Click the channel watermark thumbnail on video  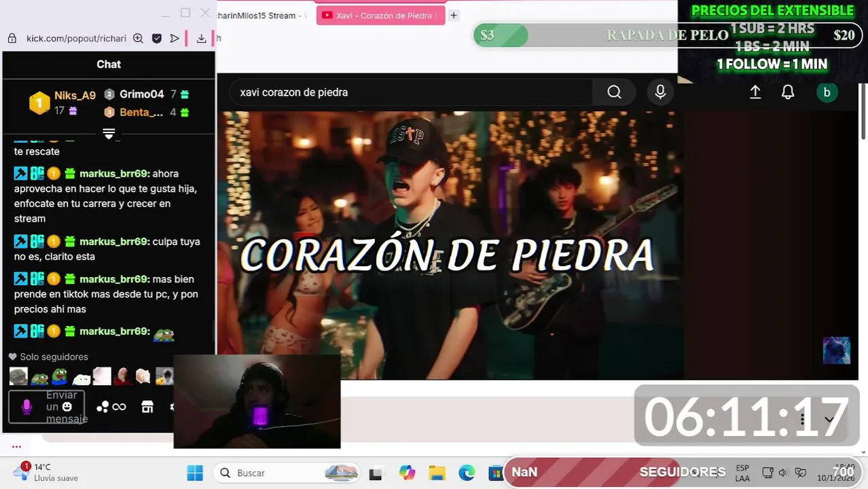pos(836,350)
